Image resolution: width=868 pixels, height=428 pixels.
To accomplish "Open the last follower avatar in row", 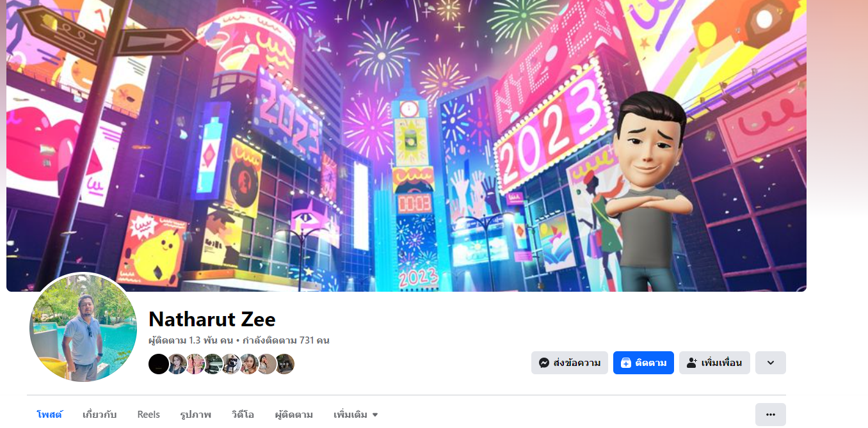I will pos(285,364).
